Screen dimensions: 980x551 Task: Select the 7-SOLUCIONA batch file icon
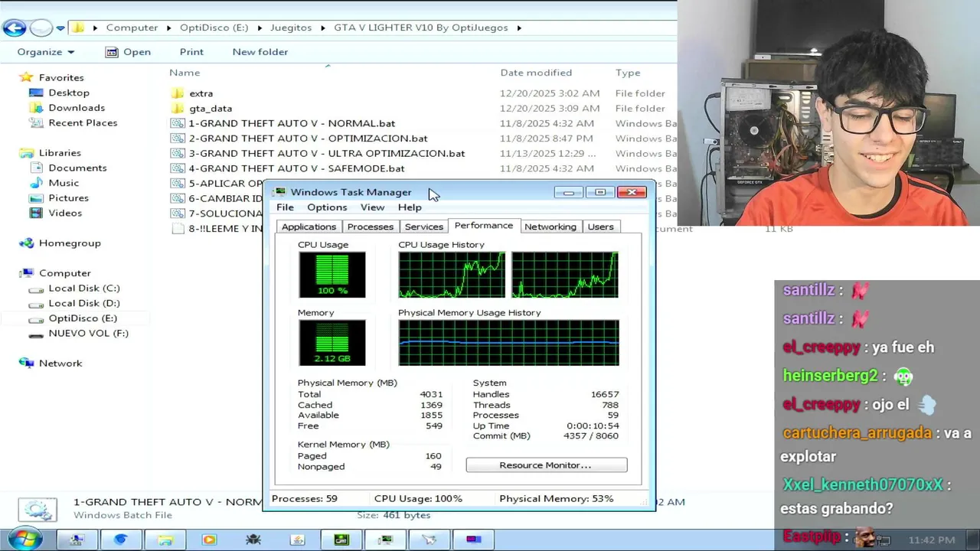[x=178, y=214]
